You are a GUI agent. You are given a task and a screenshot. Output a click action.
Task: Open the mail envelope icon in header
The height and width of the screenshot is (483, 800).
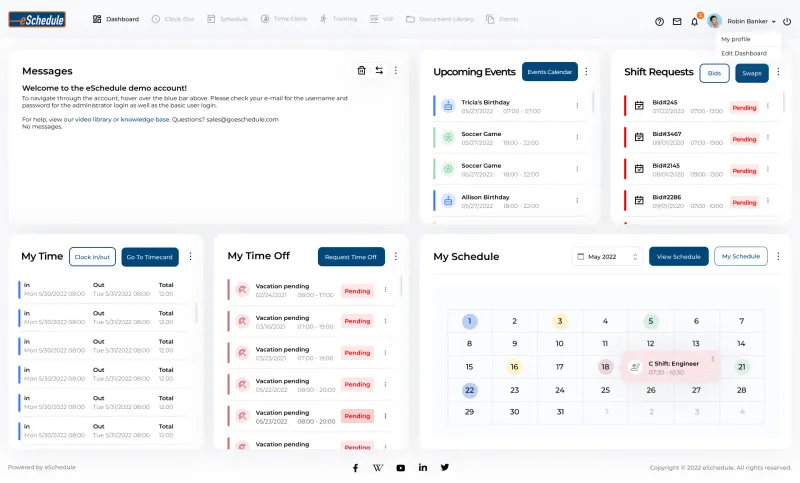677,21
